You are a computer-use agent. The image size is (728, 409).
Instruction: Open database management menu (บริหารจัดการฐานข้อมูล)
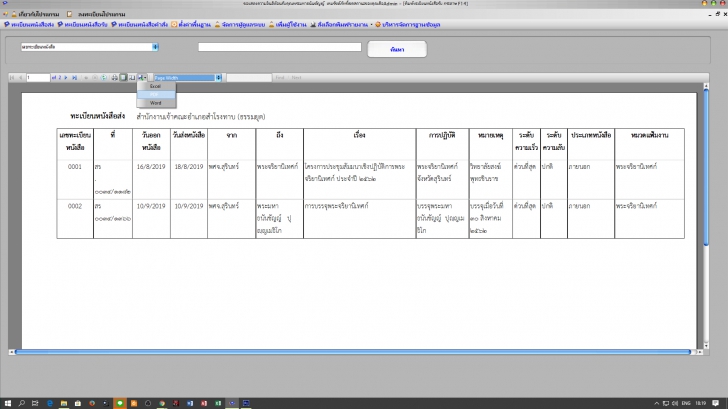[408, 25]
